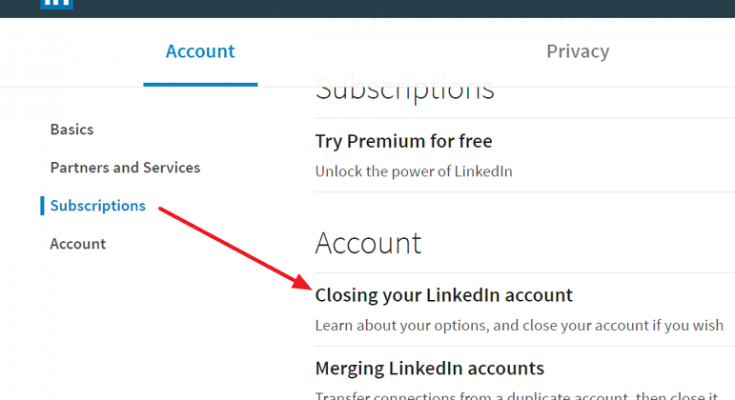Click Transfer connections from duplicate account text
The height and width of the screenshot is (400, 735).
tap(517, 395)
